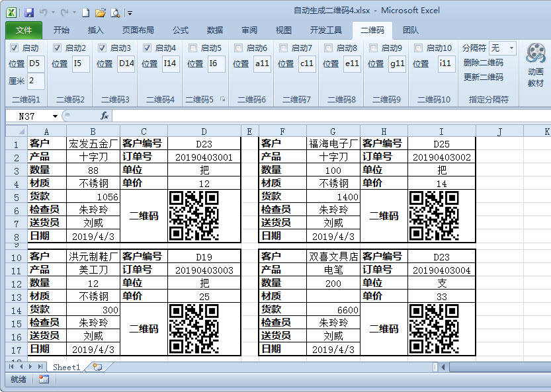Select row 10 header

[17, 257]
